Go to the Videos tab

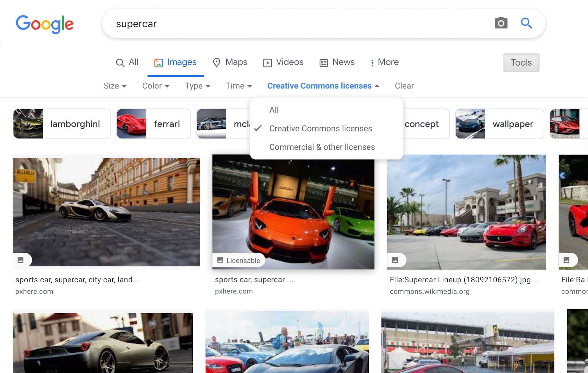(283, 62)
